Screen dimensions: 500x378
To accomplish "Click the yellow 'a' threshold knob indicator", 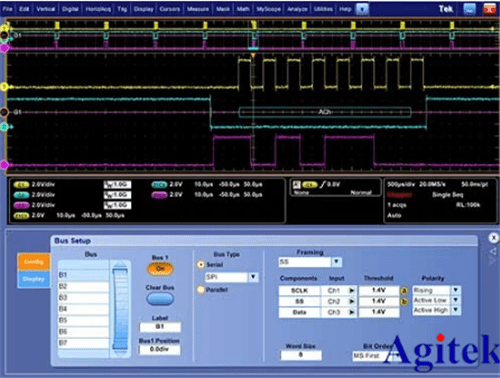I will point(404,291).
